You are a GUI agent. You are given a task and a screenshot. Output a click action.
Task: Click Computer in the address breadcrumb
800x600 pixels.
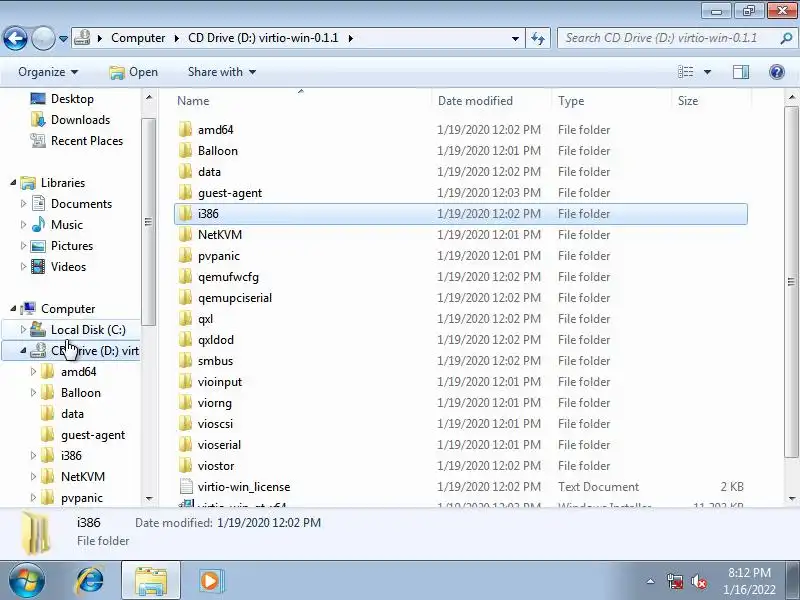138,38
